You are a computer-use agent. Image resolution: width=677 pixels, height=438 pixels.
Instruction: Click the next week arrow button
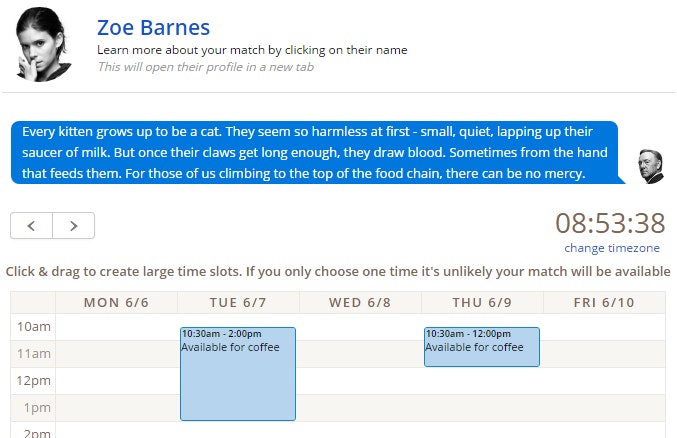(x=73, y=226)
